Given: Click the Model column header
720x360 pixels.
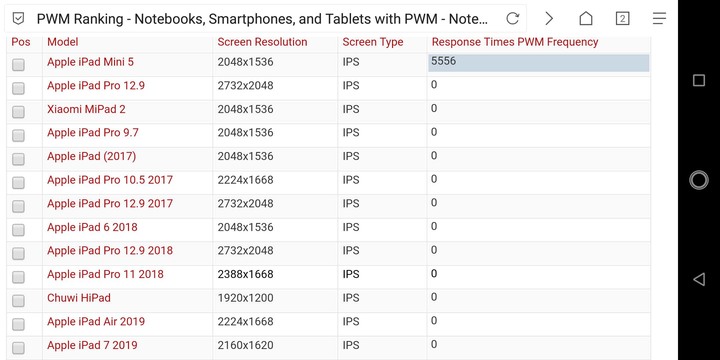Looking at the screenshot, I should (63, 42).
